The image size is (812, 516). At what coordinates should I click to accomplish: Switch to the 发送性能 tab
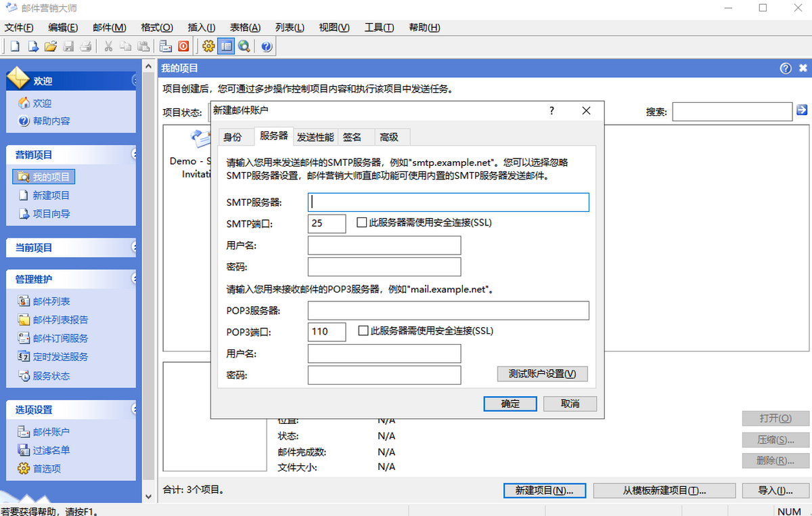pos(315,137)
